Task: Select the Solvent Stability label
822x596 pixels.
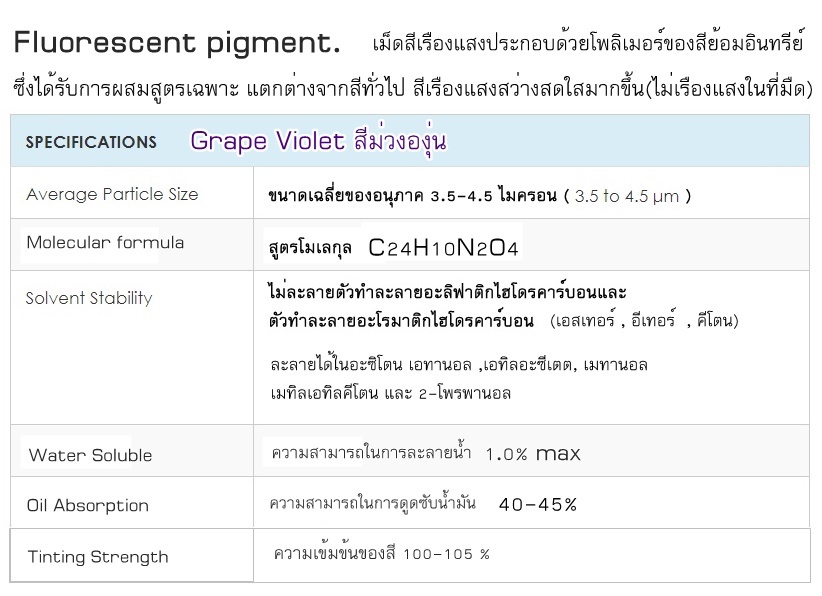Action: pyautogui.click(x=89, y=298)
